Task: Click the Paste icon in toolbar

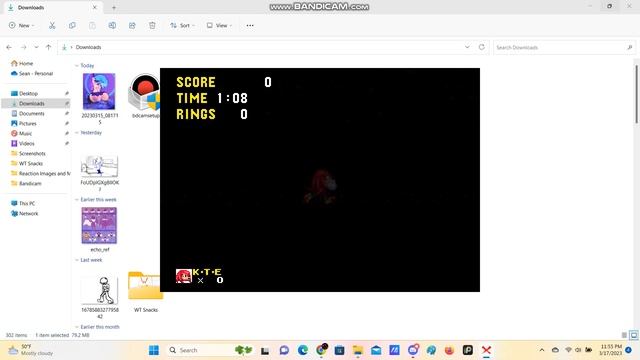Action: click(x=92, y=25)
